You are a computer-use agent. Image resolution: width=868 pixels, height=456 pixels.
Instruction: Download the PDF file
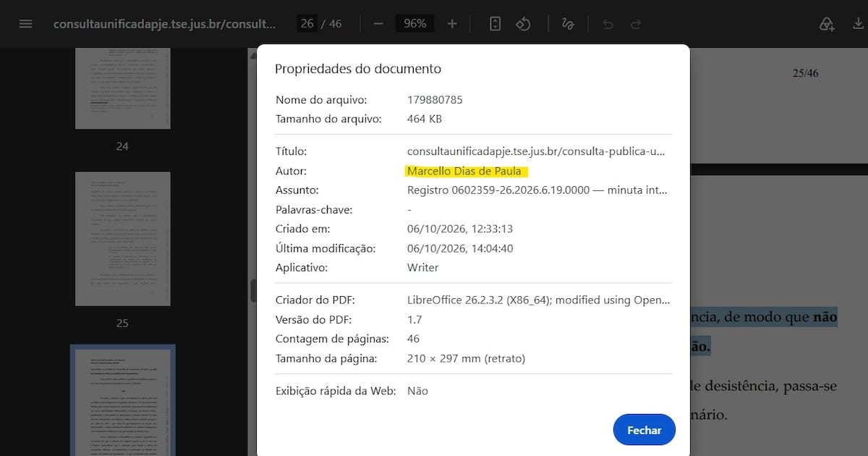[858, 25]
